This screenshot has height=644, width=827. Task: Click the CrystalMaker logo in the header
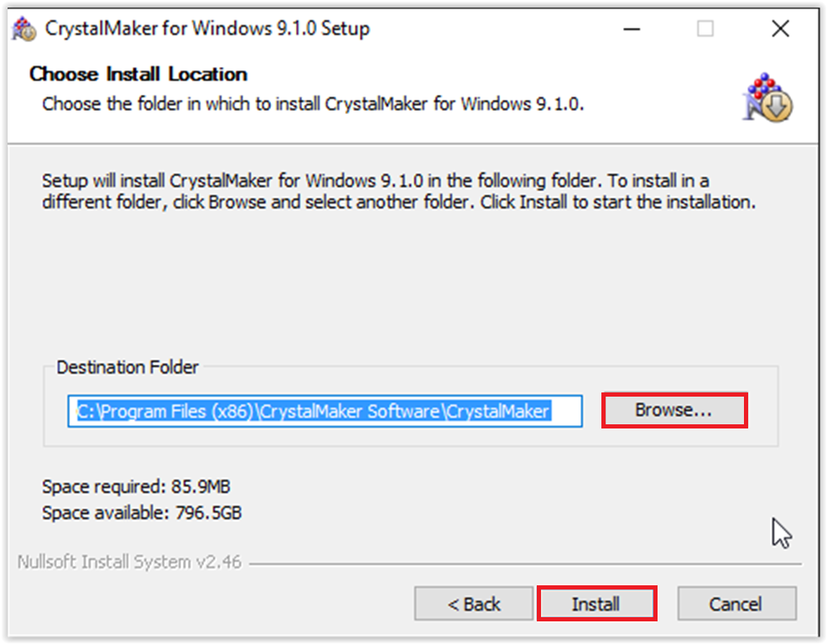768,96
